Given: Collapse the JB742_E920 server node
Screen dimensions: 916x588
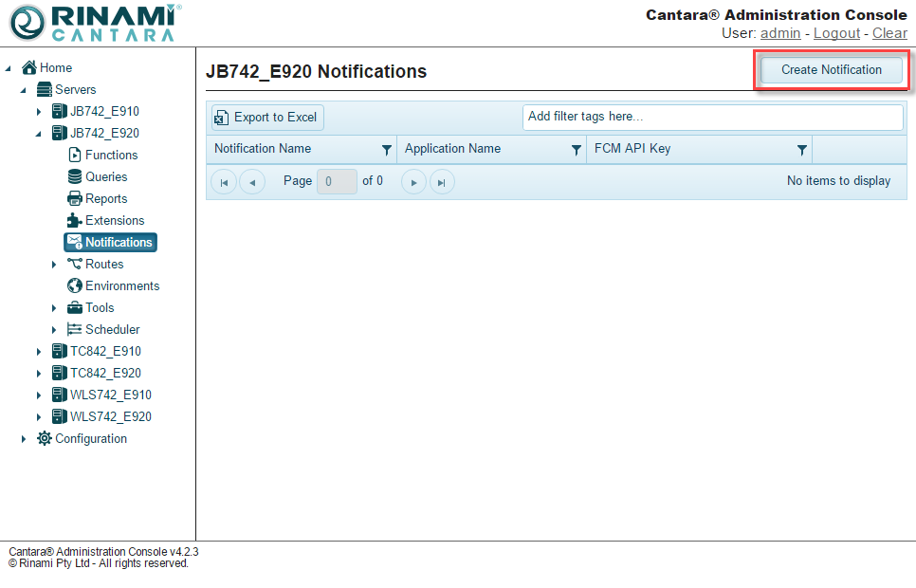Looking at the screenshot, I should point(39,134).
